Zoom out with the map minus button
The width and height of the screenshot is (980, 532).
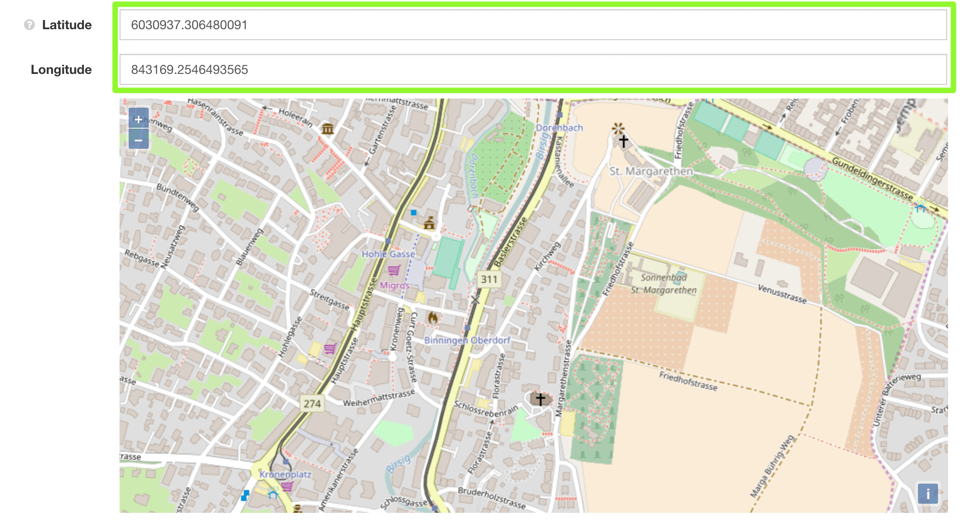coord(138,140)
